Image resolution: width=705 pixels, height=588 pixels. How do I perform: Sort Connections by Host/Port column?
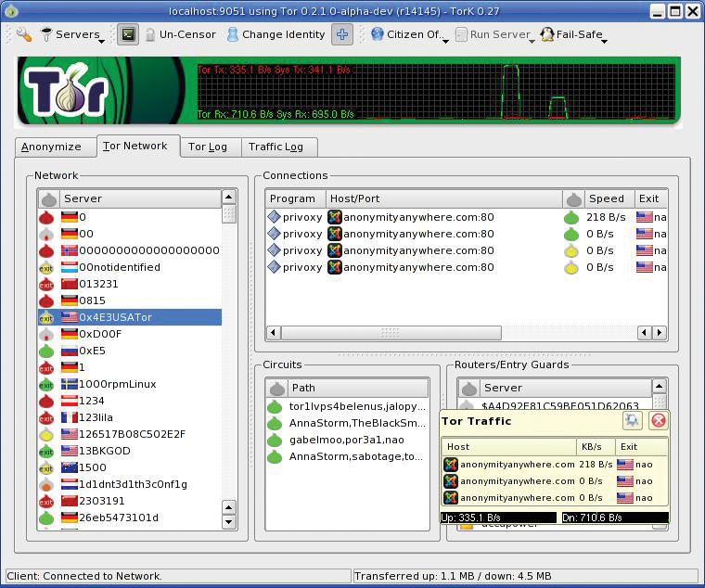click(x=443, y=198)
